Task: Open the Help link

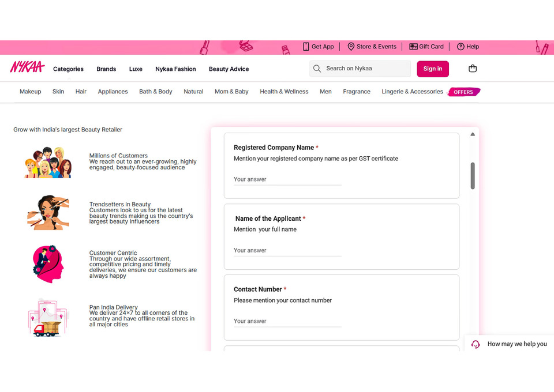Action: click(x=473, y=47)
